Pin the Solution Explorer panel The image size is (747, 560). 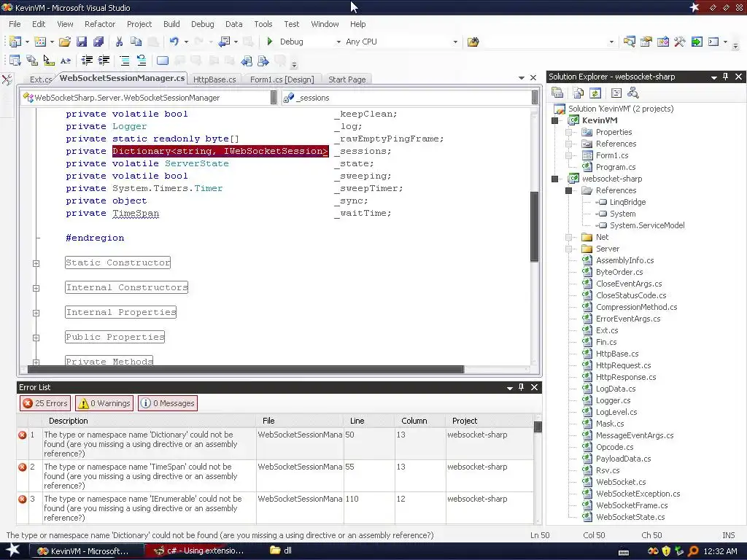point(726,77)
